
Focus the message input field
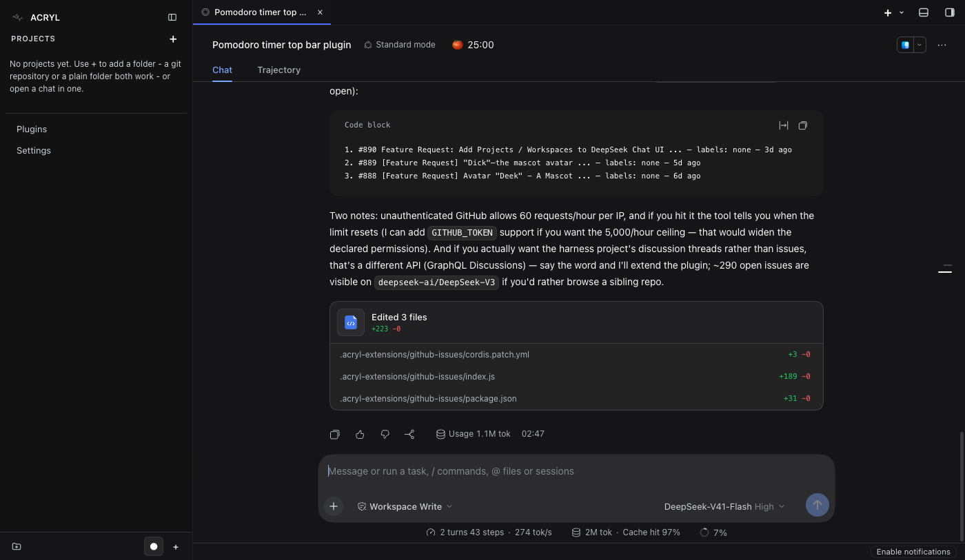tap(576, 472)
